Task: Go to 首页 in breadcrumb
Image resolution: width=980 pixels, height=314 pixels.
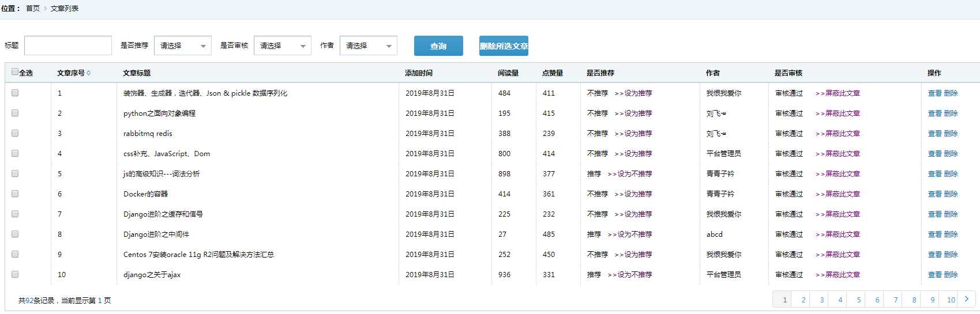Action: 33,9
